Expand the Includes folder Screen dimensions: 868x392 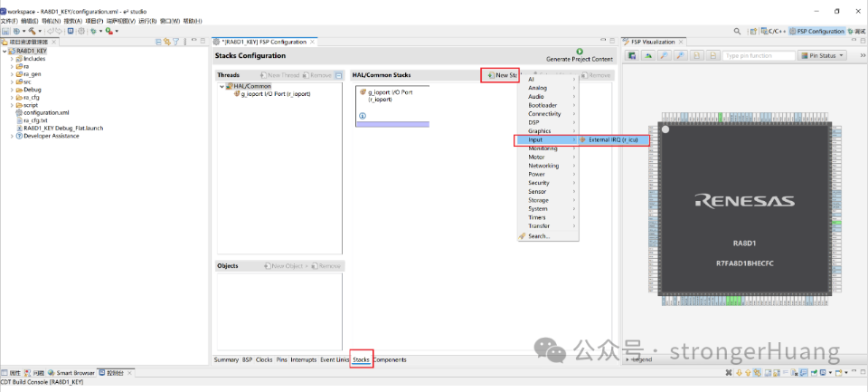click(x=12, y=59)
